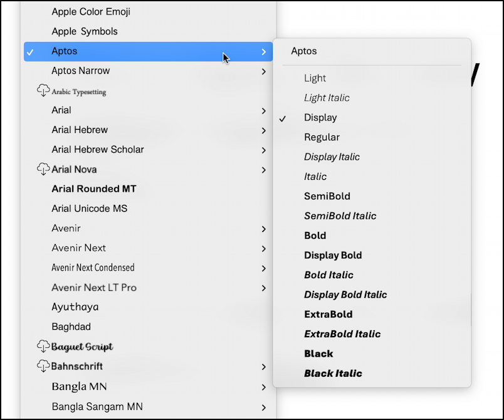Select the ExtraBold font style
This screenshot has height=420, width=504.
point(328,314)
